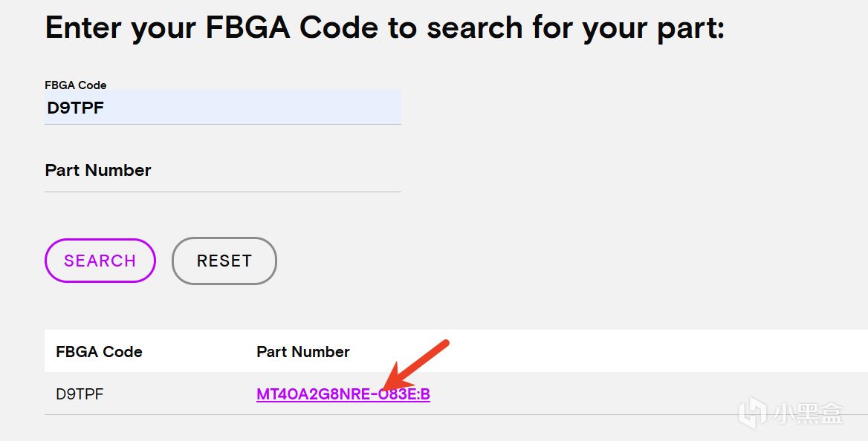The width and height of the screenshot is (868, 441).
Task: Click the small FBGA Code label above the input
Action: click(x=75, y=85)
